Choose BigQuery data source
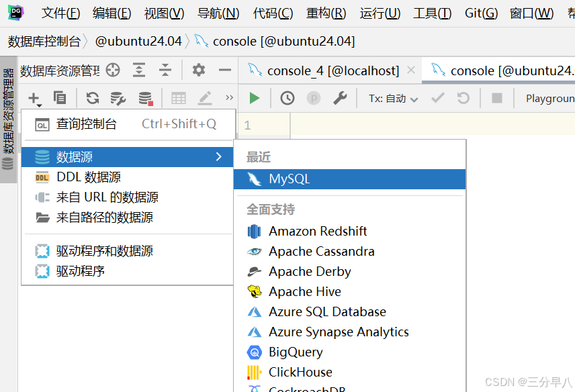 [x=349, y=352]
